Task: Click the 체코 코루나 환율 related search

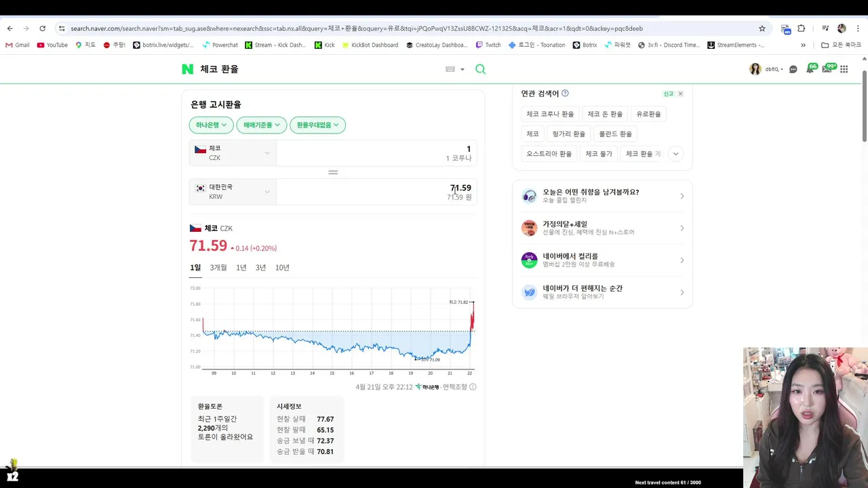Action: pos(550,114)
